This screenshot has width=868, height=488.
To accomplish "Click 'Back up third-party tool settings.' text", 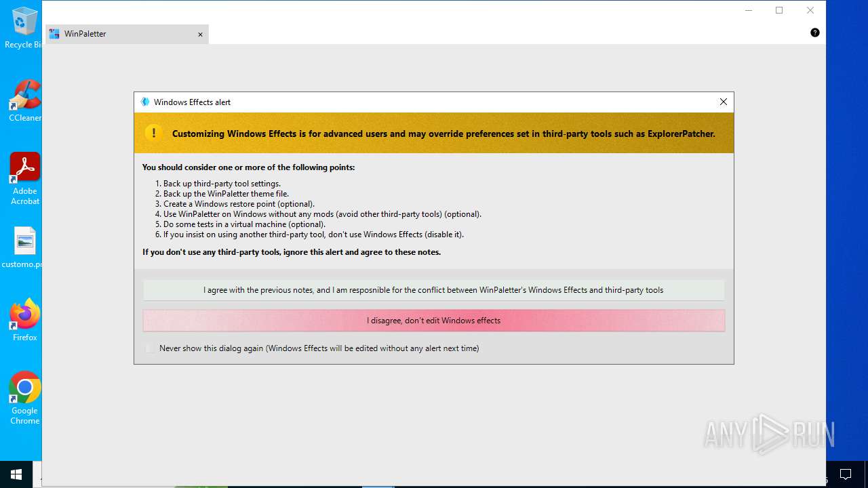I will pyautogui.click(x=222, y=184).
